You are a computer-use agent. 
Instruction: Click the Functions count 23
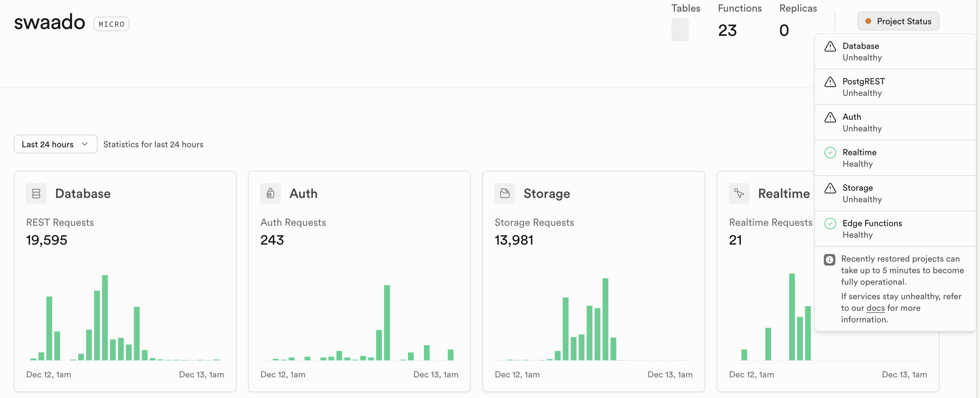point(727,30)
